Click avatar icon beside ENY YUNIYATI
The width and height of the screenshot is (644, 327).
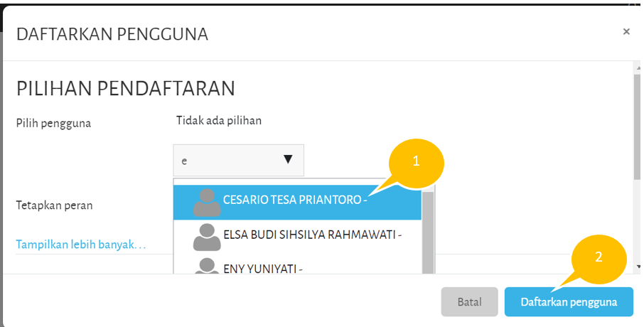click(x=207, y=266)
